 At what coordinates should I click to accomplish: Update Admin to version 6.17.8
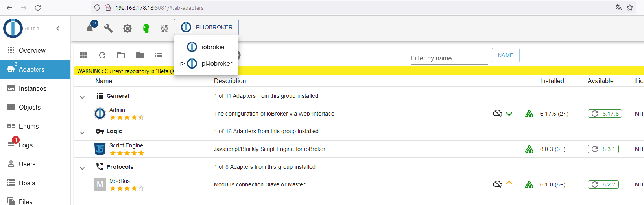tap(605, 114)
